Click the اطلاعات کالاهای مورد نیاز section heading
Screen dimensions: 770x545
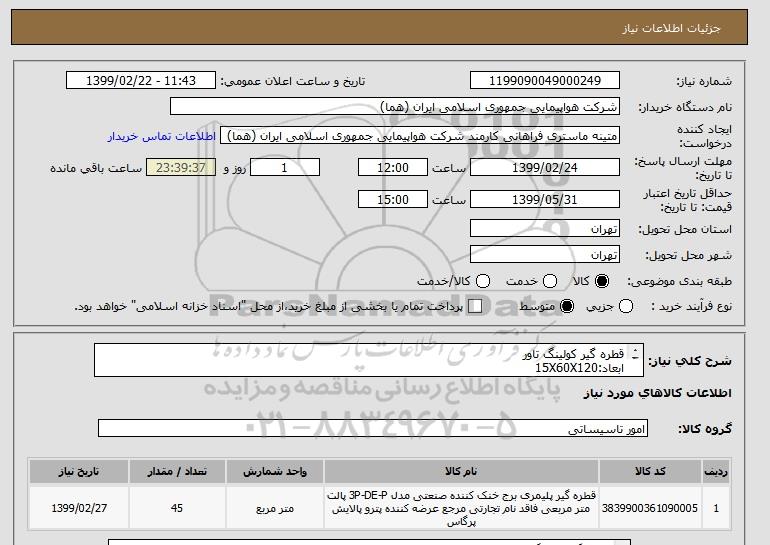coord(658,393)
